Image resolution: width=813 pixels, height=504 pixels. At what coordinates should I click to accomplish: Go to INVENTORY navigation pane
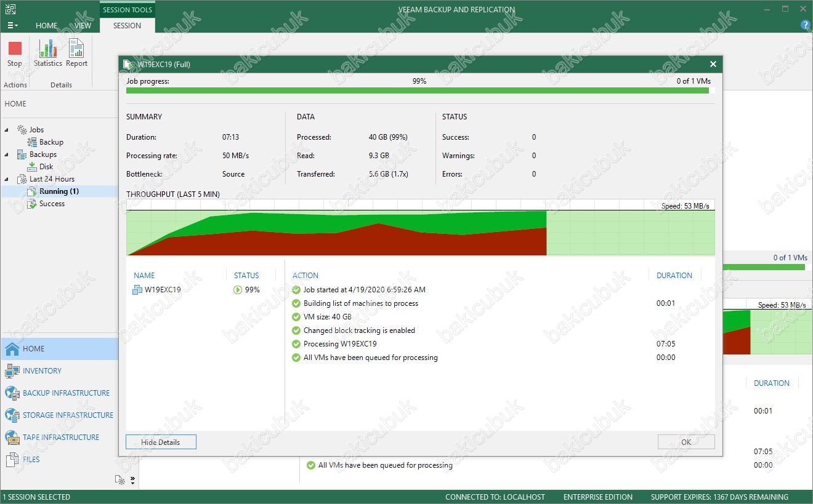pyautogui.click(x=59, y=371)
